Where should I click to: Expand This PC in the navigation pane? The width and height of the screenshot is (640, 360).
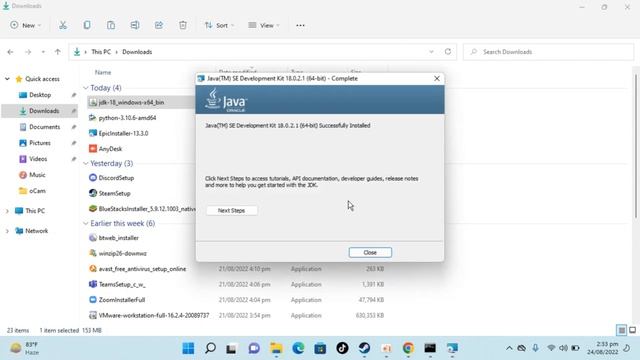tap(7, 211)
